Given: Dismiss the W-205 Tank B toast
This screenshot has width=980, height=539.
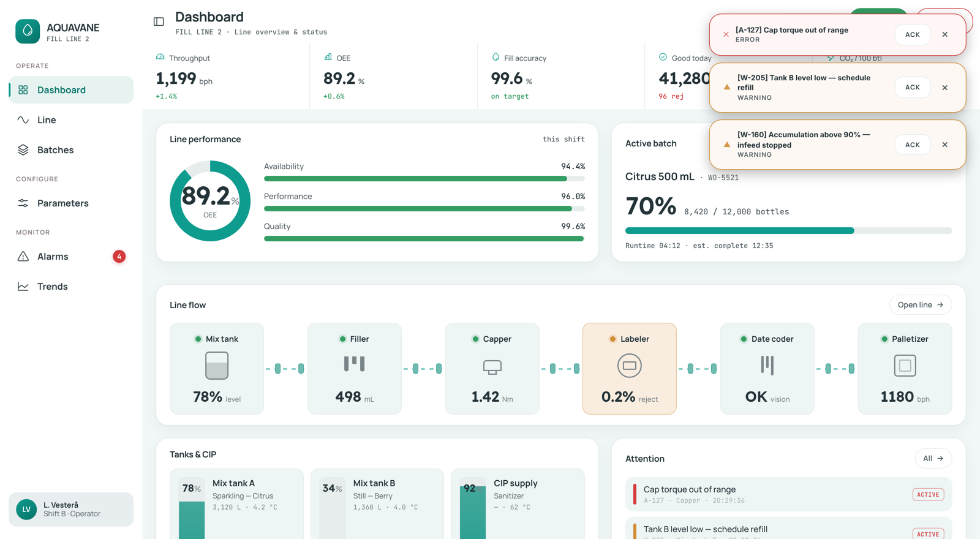Looking at the screenshot, I should coord(945,88).
